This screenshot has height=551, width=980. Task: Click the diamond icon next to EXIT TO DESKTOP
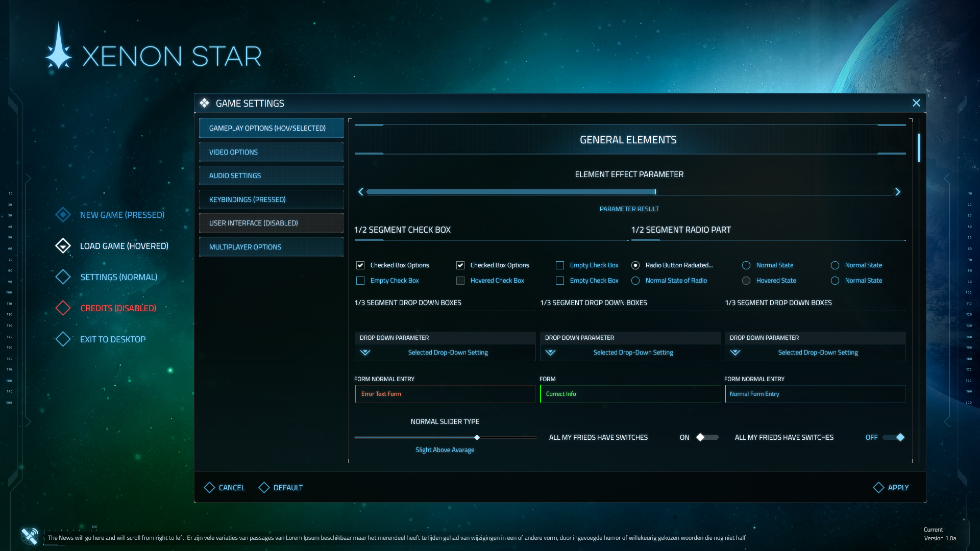coord(63,339)
